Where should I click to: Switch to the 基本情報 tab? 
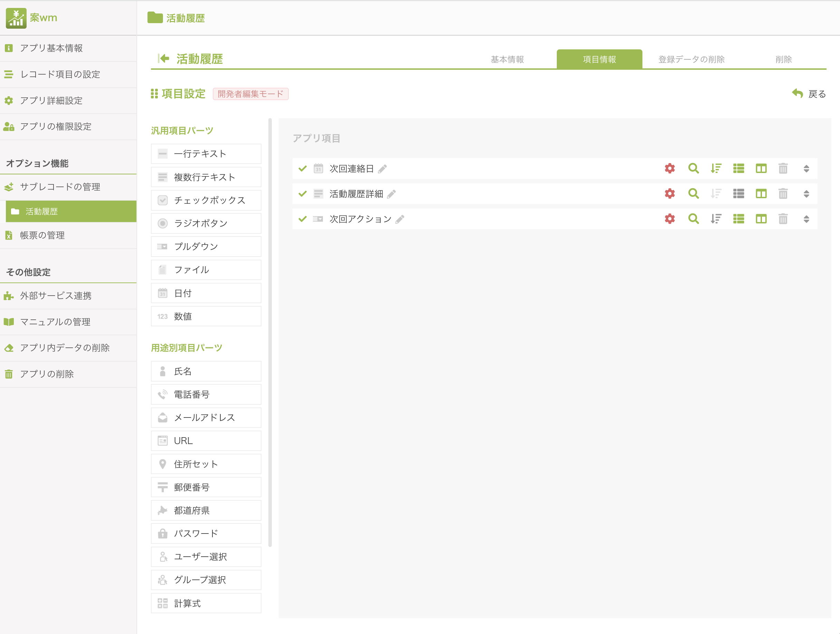(x=507, y=59)
